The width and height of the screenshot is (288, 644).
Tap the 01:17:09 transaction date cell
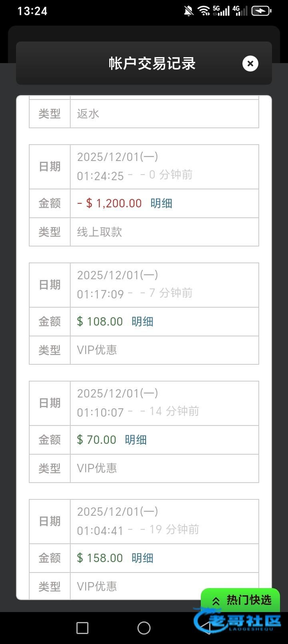tap(164, 285)
